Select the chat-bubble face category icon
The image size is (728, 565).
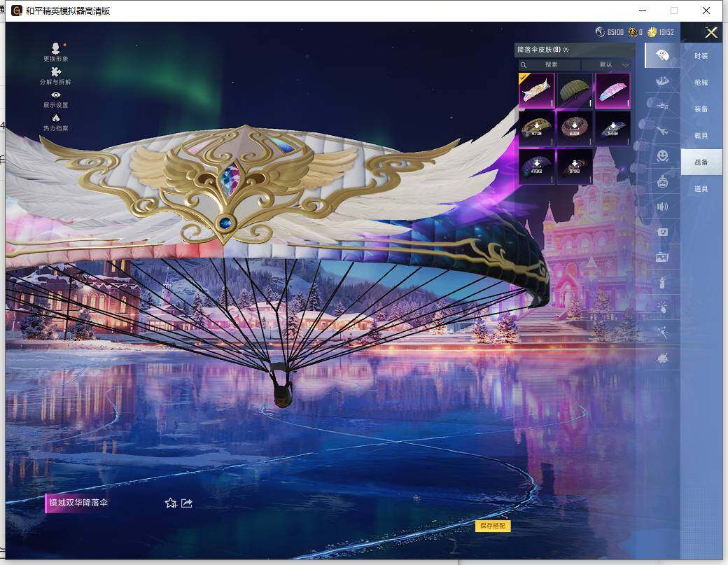[x=662, y=232]
